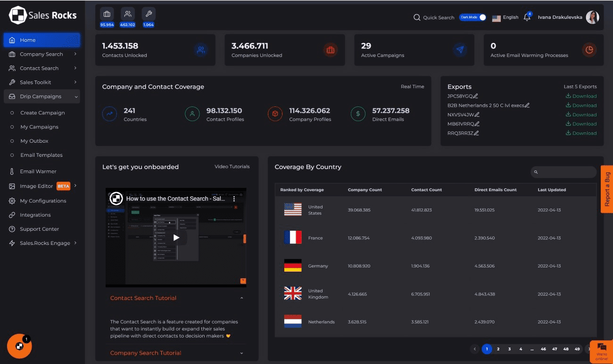Image resolution: width=613 pixels, height=364 pixels.
Task: Click Report a Bug tab
Action: coord(607,189)
